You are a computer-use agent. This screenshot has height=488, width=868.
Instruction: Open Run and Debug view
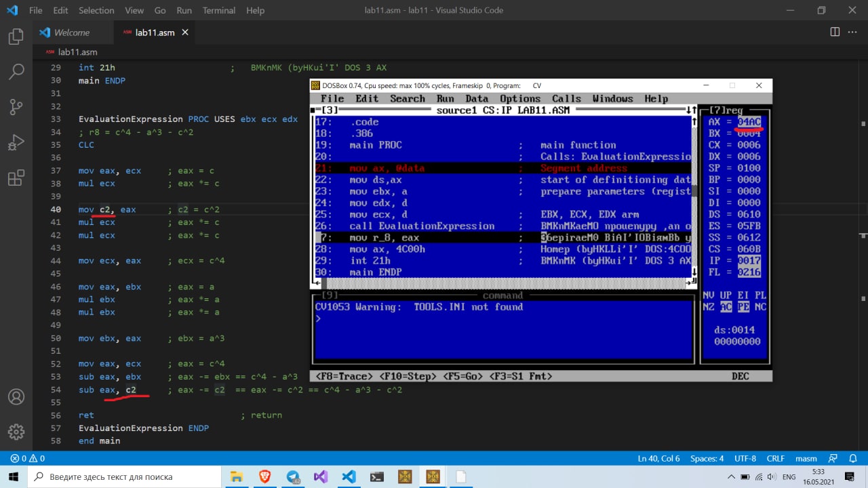coord(16,143)
